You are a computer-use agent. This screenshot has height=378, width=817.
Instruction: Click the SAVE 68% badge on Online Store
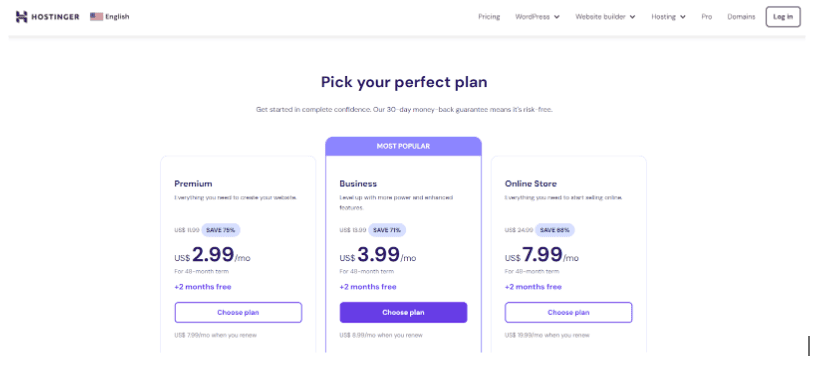click(555, 230)
